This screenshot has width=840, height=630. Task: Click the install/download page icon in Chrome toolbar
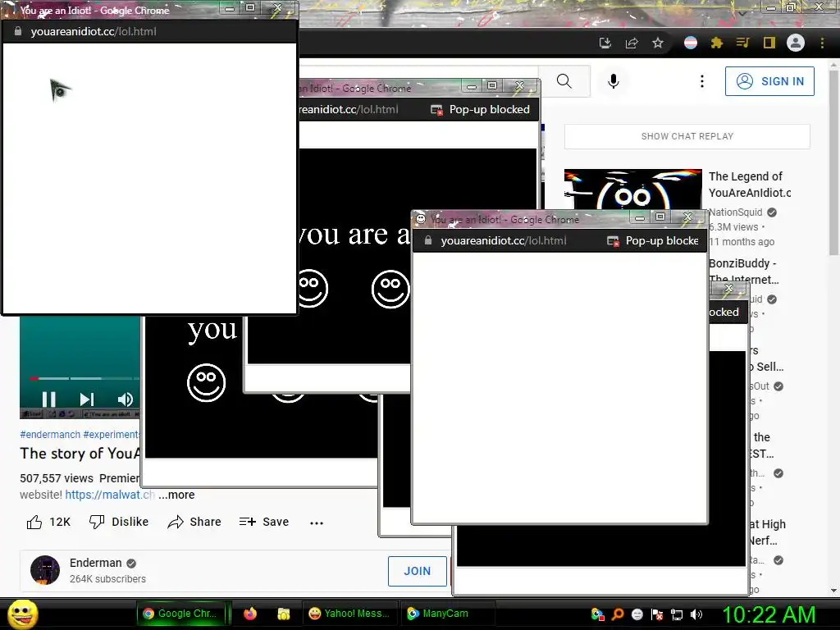(605, 43)
